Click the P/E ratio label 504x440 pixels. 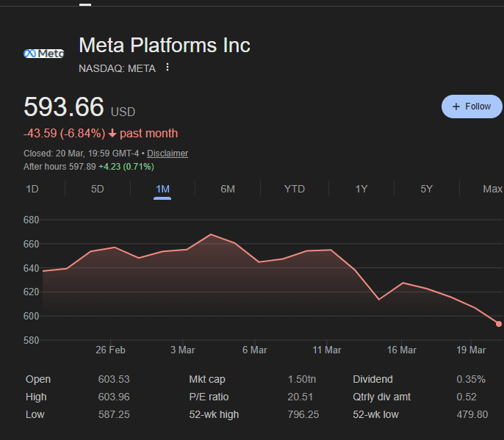tap(209, 397)
